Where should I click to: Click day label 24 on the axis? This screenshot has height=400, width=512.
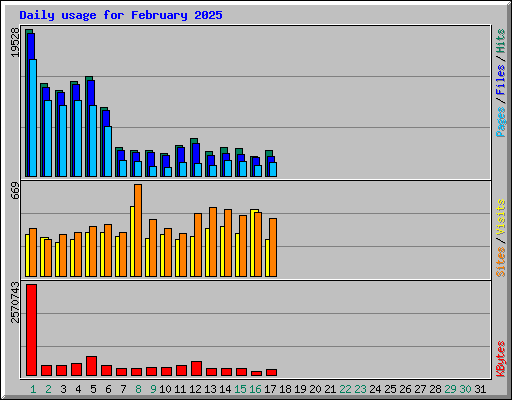pyautogui.click(x=375, y=389)
